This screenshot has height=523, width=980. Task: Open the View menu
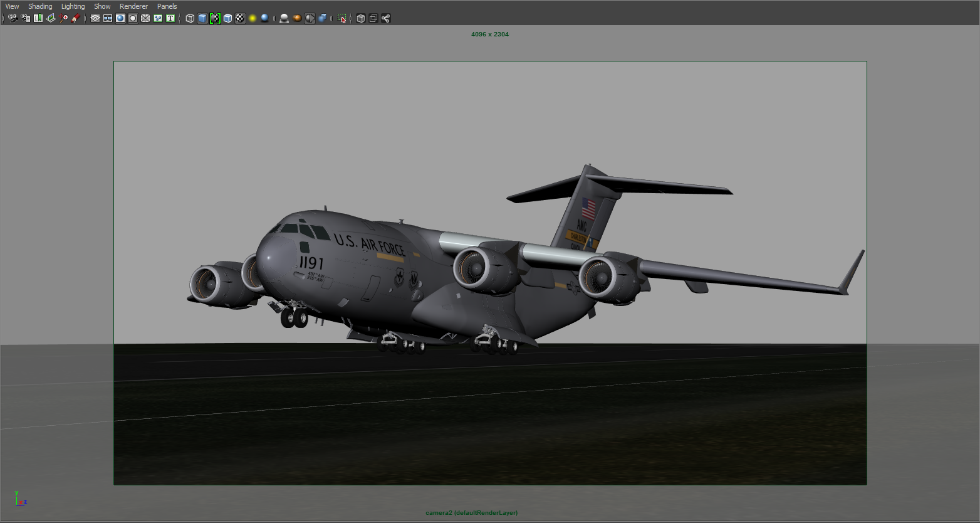coord(12,6)
